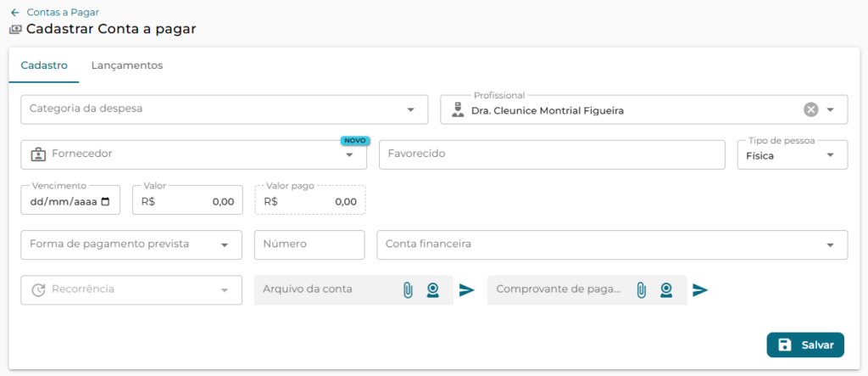
Task: Attach file with Arquivo da conta paperclip
Action: [408, 290]
